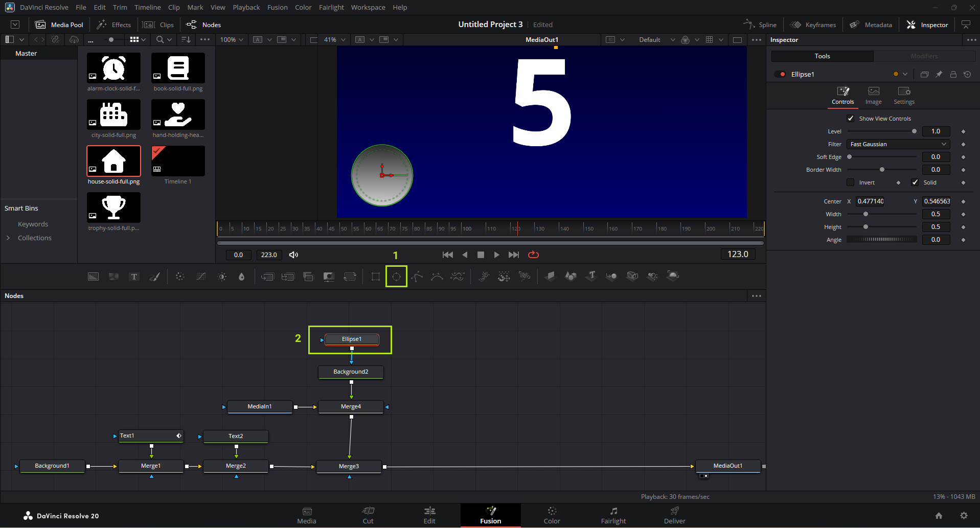This screenshot has width=980, height=528.
Task: Switch to the Color page tab
Action: [552, 515]
